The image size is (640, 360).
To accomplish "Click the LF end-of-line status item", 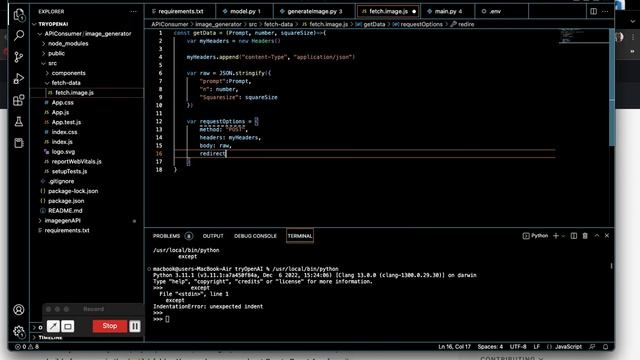I will click(x=536, y=347).
